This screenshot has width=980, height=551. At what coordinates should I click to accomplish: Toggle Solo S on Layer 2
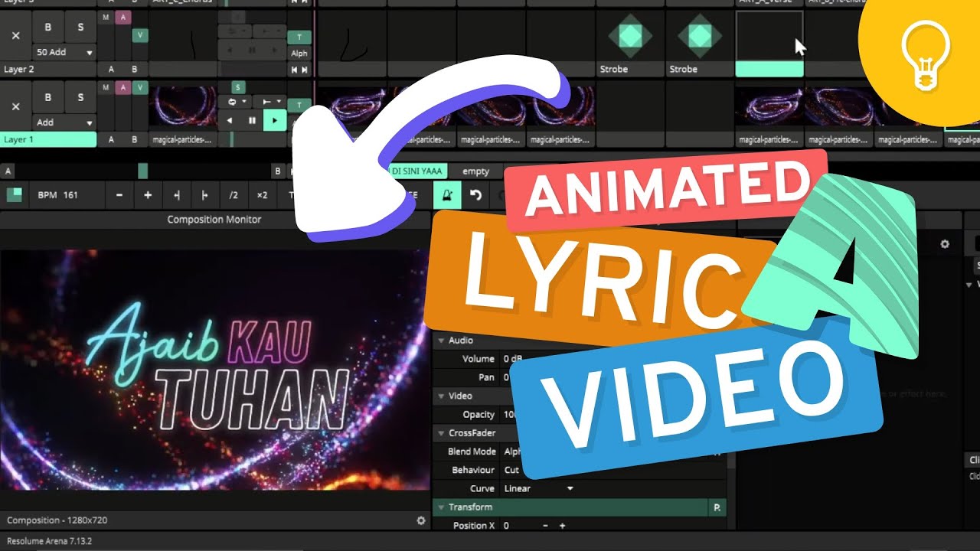coord(80,27)
